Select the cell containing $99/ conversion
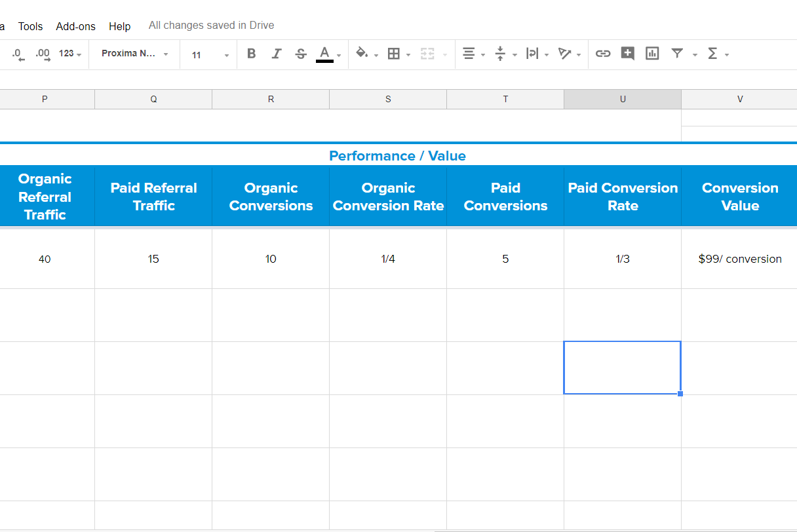Screen dimensions: 797x532 click(740, 259)
